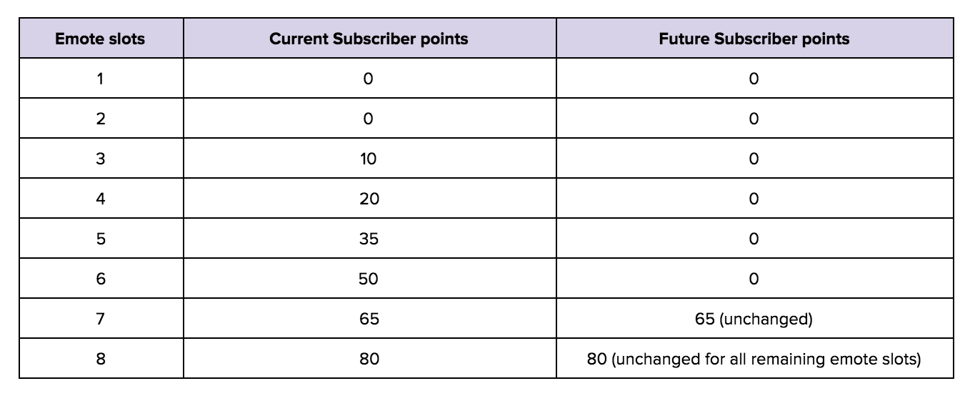Click the "65 (unchanged)" future points cell
980x396 pixels.
tap(754, 319)
